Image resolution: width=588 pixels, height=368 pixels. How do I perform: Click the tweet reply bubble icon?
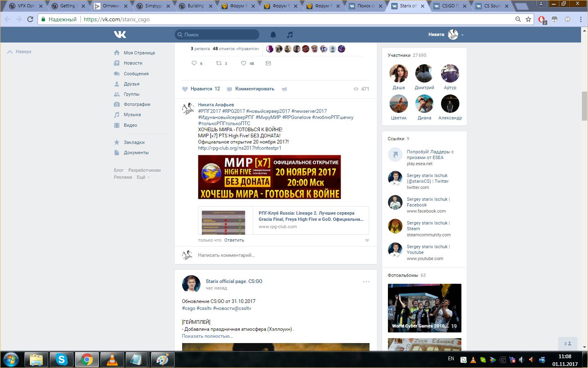[x=194, y=63]
